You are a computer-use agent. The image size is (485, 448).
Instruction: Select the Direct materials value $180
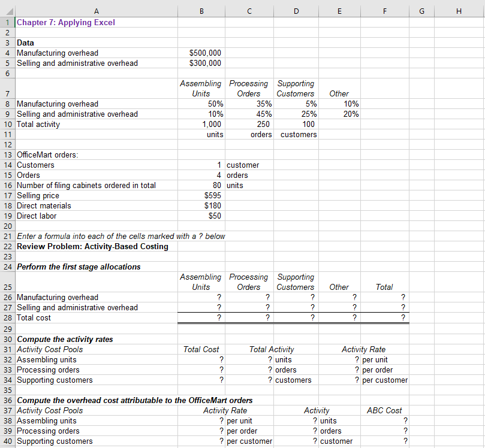[x=201, y=205]
